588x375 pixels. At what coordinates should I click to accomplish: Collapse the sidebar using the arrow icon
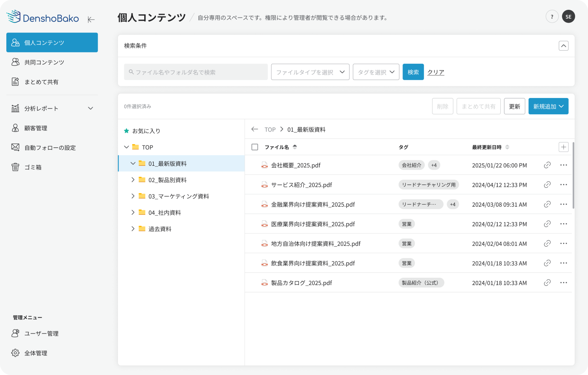click(91, 20)
